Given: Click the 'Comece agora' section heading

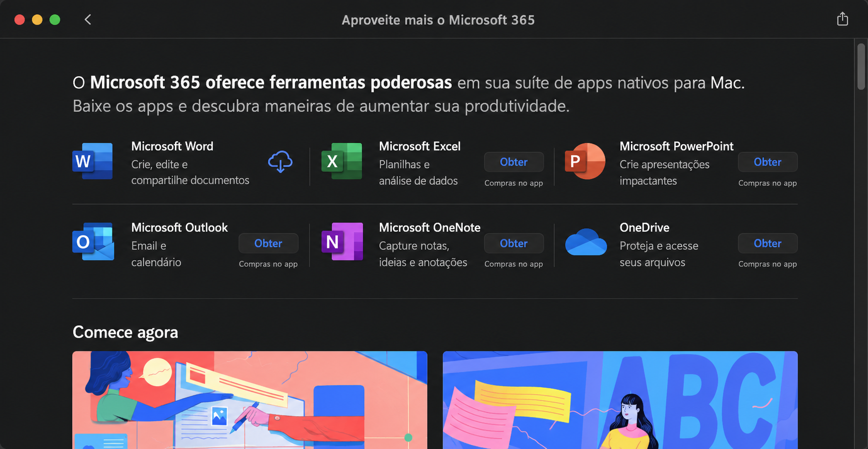Looking at the screenshot, I should [125, 332].
